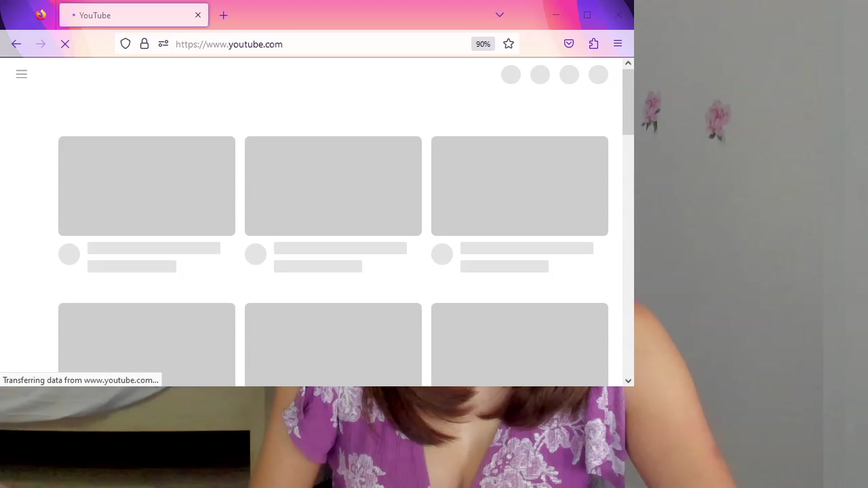Select the YouTube tab
This screenshot has height=488, width=868.
click(134, 15)
